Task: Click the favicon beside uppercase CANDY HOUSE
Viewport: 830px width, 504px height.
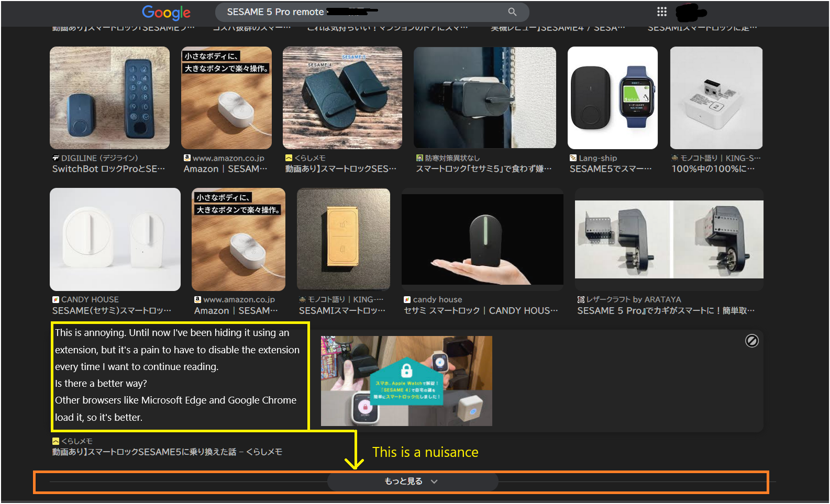Action: pyautogui.click(x=56, y=299)
